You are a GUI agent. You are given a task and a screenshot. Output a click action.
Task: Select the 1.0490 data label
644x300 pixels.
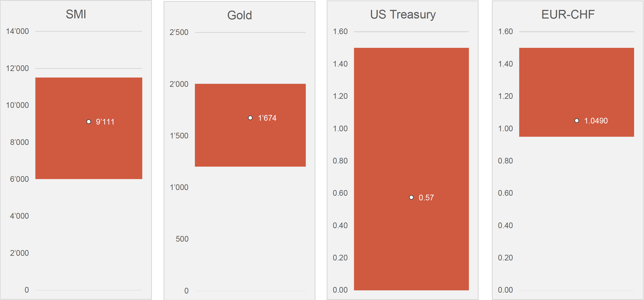(596, 121)
